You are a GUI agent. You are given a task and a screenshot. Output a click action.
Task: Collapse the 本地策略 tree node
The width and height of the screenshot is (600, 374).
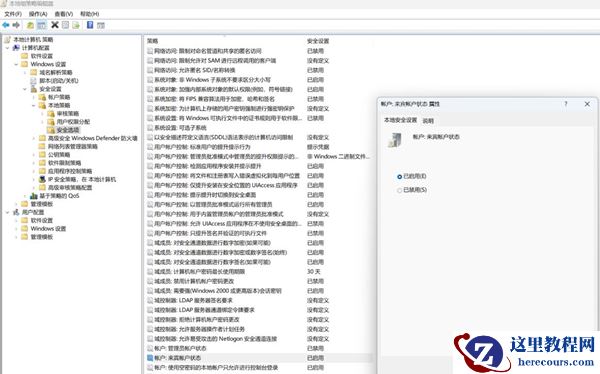(34, 105)
